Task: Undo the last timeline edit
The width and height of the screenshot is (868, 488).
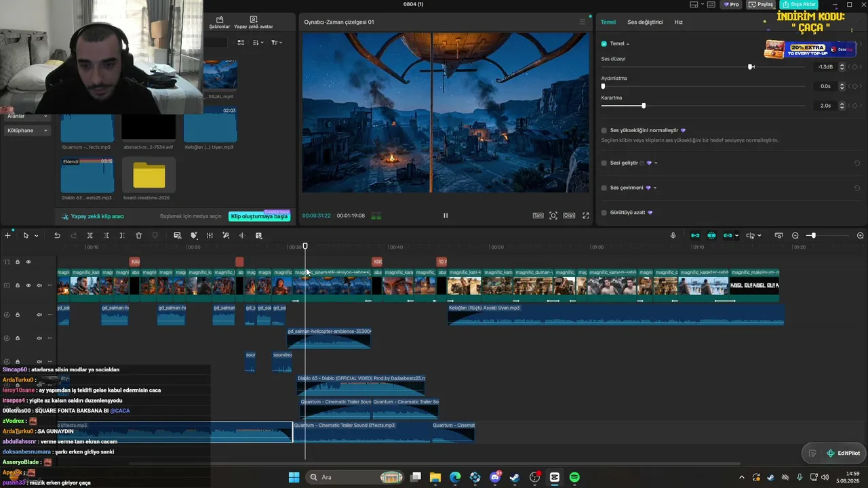Action: point(57,235)
